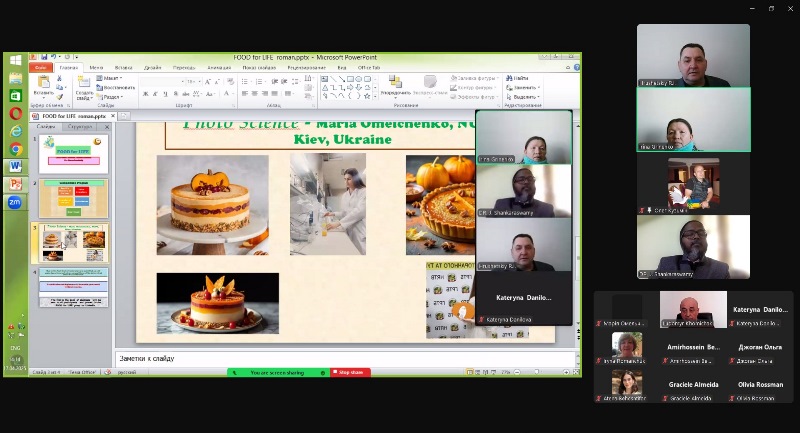Switch to Outline (Структура) pane tab

coord(80,126)
